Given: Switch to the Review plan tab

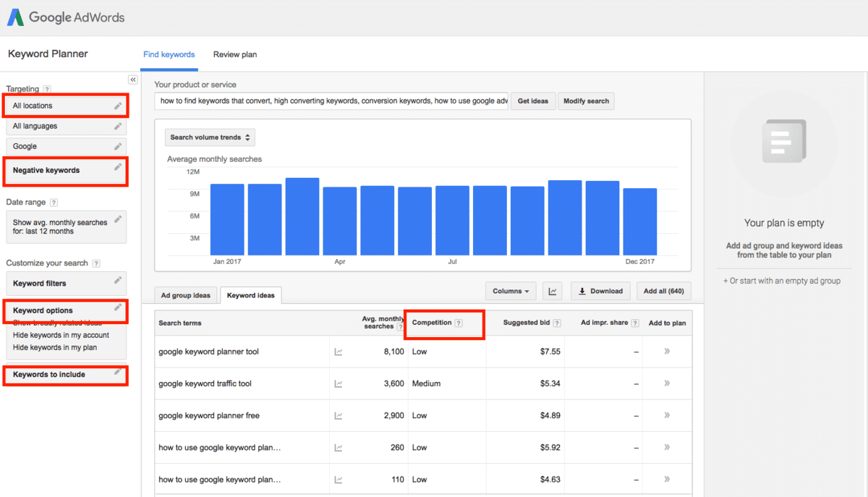Looking at the screenshot, I should pos(235,54).
